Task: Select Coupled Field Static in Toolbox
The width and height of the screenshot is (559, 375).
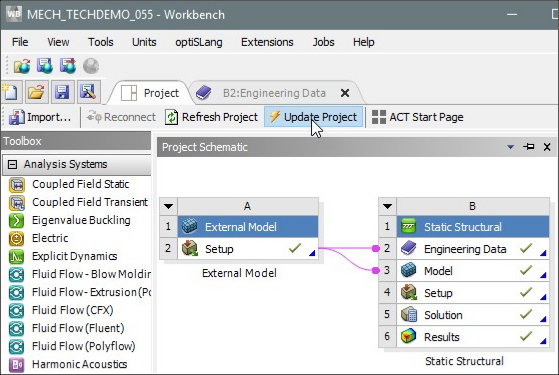Action: 80,184
